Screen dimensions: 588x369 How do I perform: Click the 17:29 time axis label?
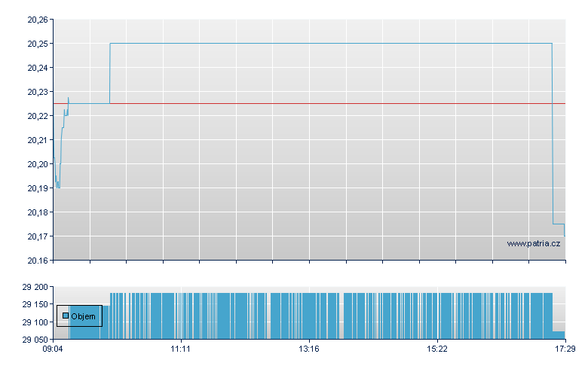click(565, 349)
